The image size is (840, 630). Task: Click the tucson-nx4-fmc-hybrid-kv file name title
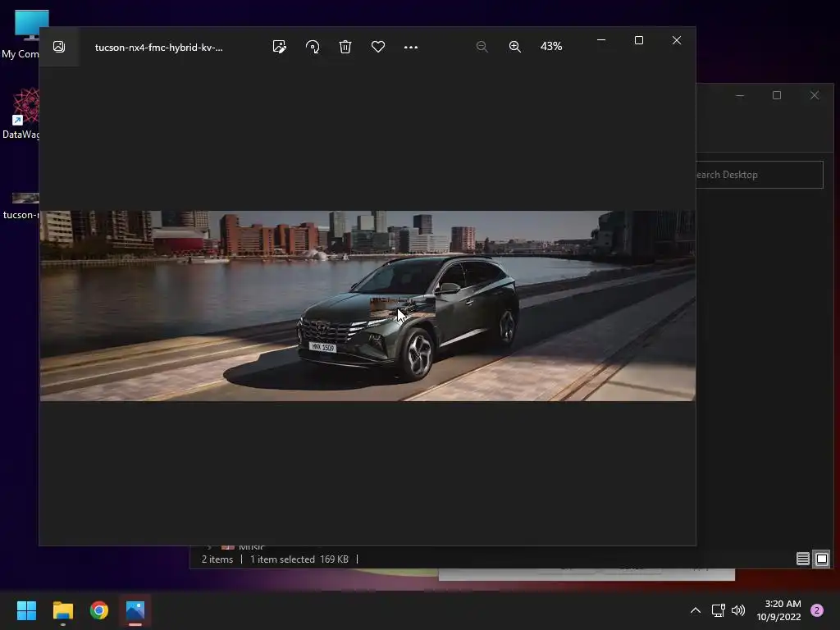(158, 47)
